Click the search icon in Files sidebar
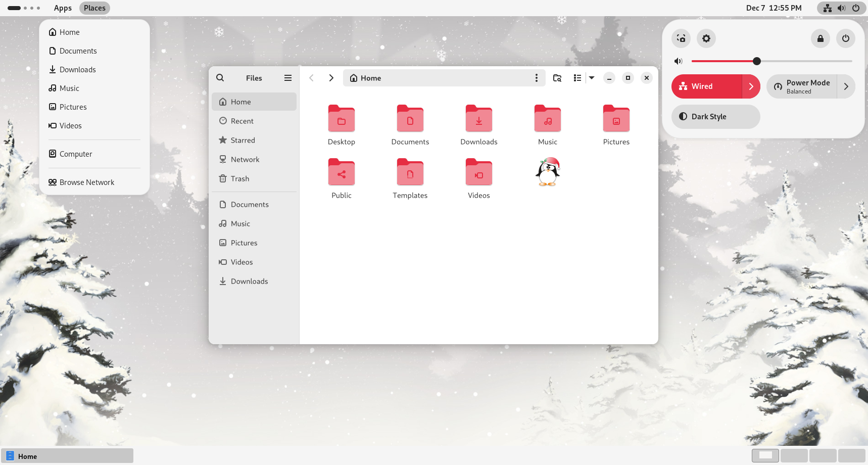Viewport: 868px width, 465px height. pos(220,78)
